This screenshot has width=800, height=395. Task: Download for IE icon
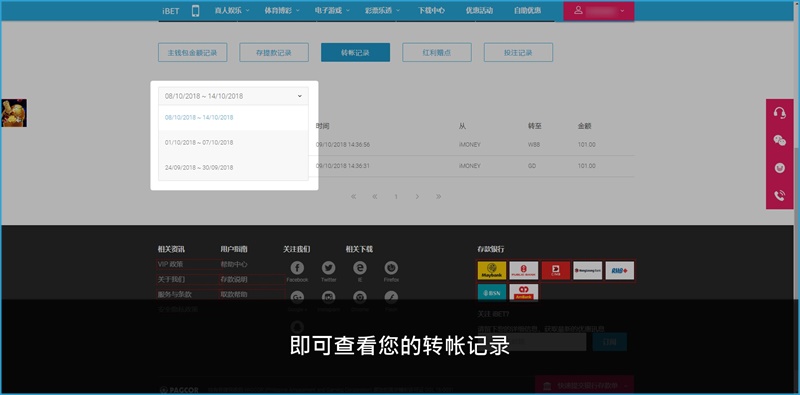(360, 268)
